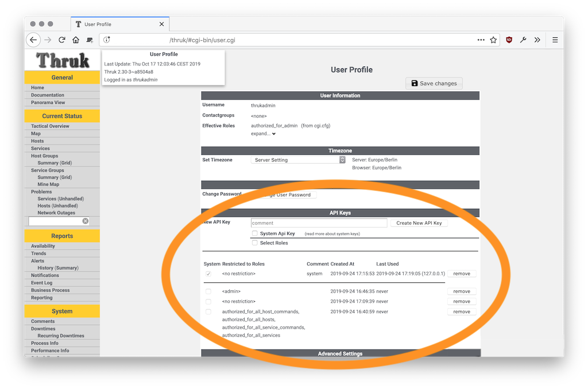Open Problems page
Screen dimensions: 588x389
point(41,192)
